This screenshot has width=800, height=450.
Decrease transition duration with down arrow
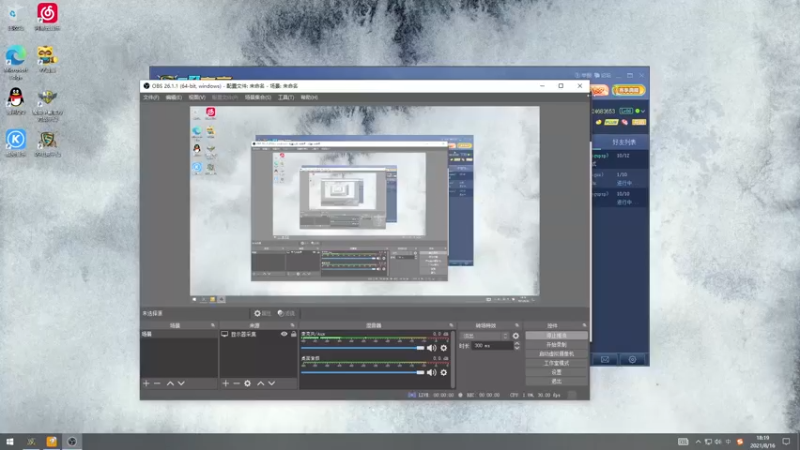(x=517, y=348)
